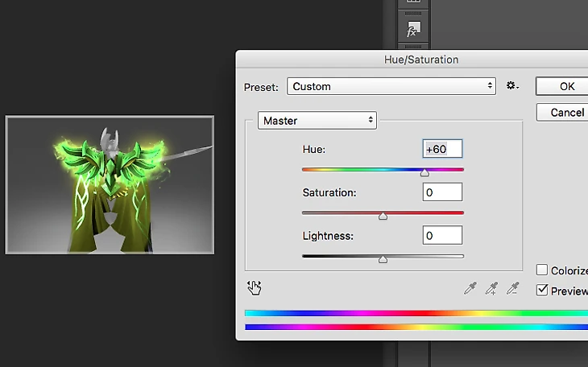The image size is (588, 367).
Task: Select the Add to Sample eyedropper
Action: (491, 288)
